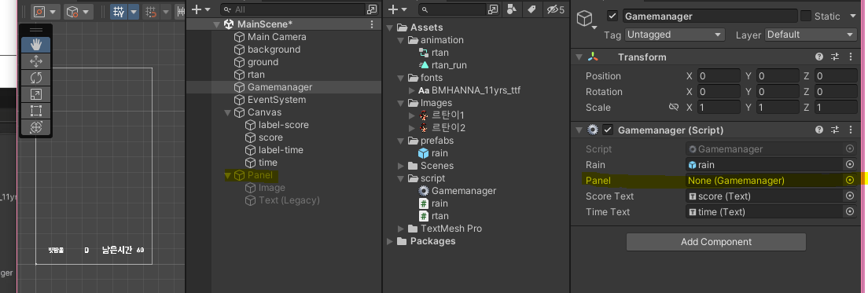Open the Tag dropdown Untagged

click(675, 35)
